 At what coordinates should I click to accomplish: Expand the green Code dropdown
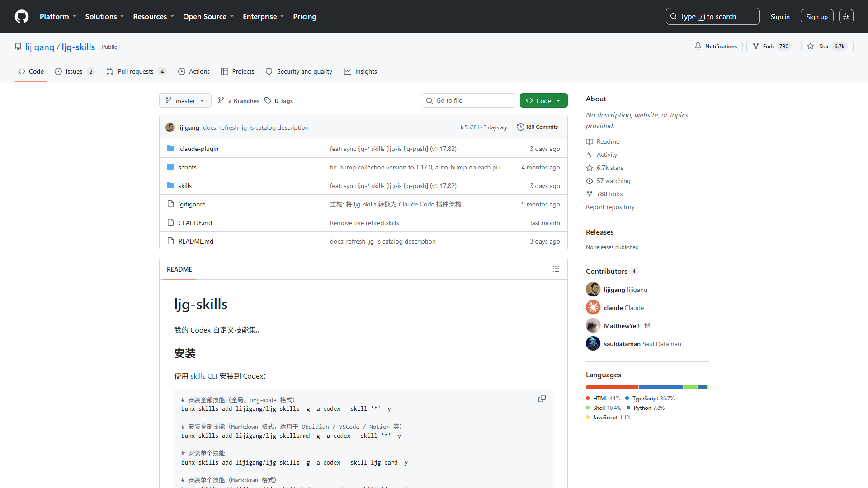543,100
